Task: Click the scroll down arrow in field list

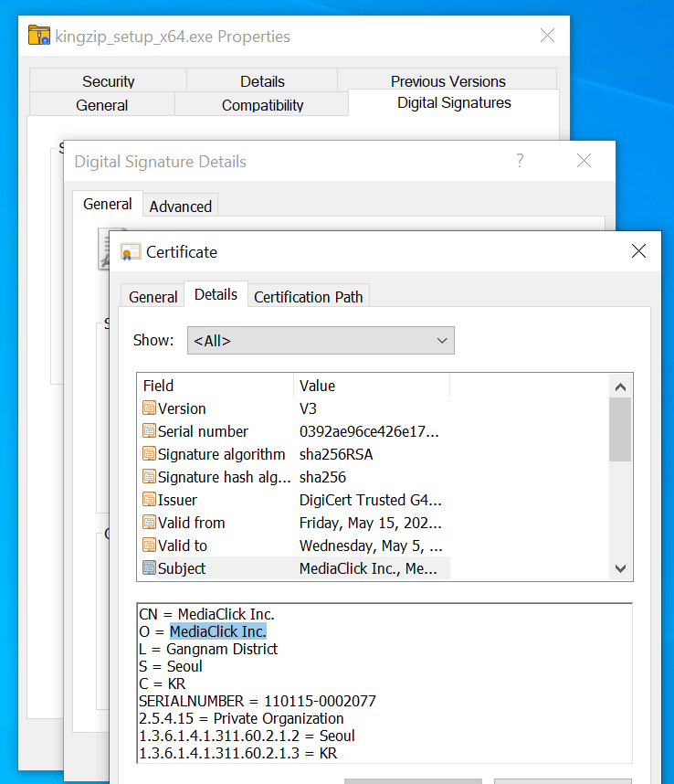Action: point(620,568)
